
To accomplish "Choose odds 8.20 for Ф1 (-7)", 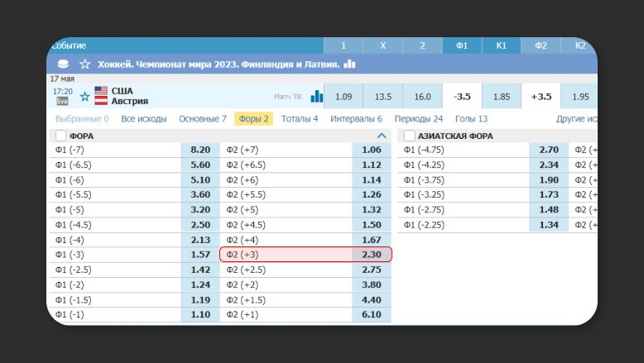I will click(x=200, y=150).
